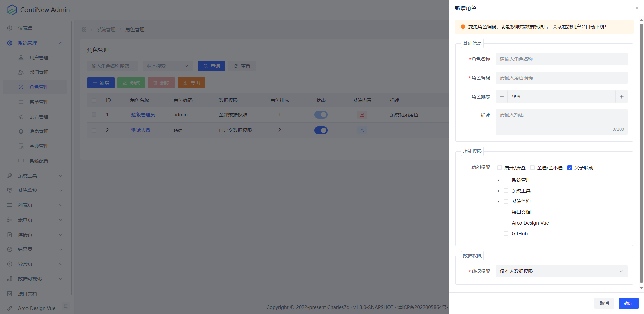Check the GitHub permission checkbox

point(506,234)
